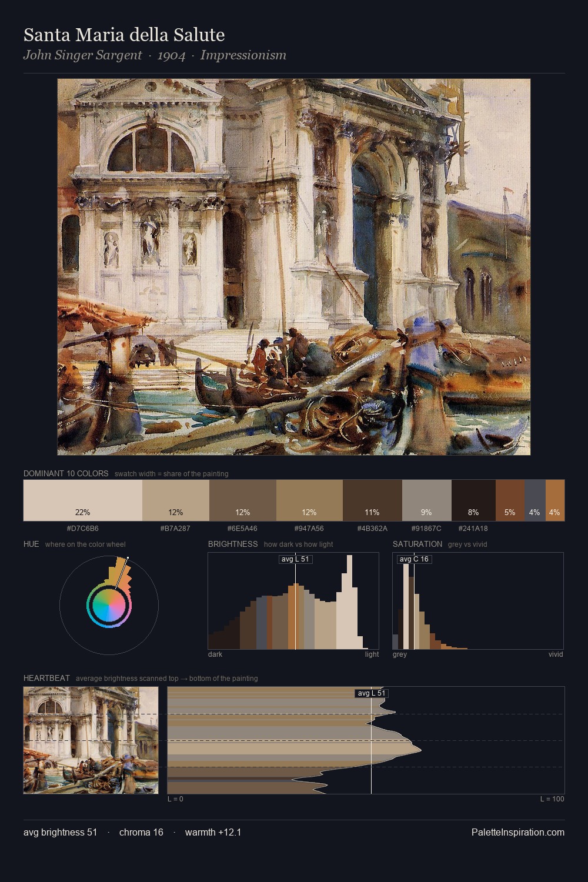Viewport: 588px width, 882px height.
Task: Click the 'HUE' section heading
Action: (31, 544)
